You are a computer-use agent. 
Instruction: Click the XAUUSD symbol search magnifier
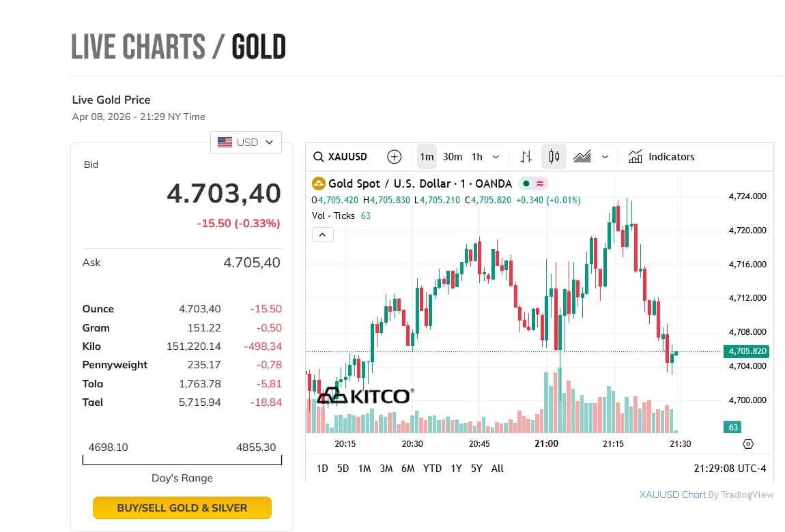[x=319, y=157]
